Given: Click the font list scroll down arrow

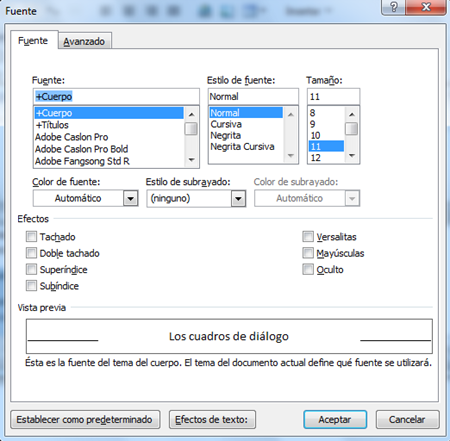Looking at the screenshot, I should pos(191,160).
